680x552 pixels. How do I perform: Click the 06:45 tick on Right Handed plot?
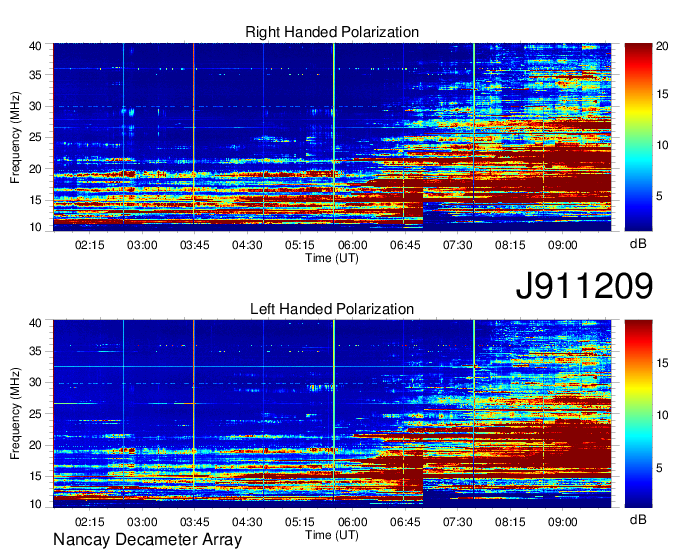(x=405, y=245)
